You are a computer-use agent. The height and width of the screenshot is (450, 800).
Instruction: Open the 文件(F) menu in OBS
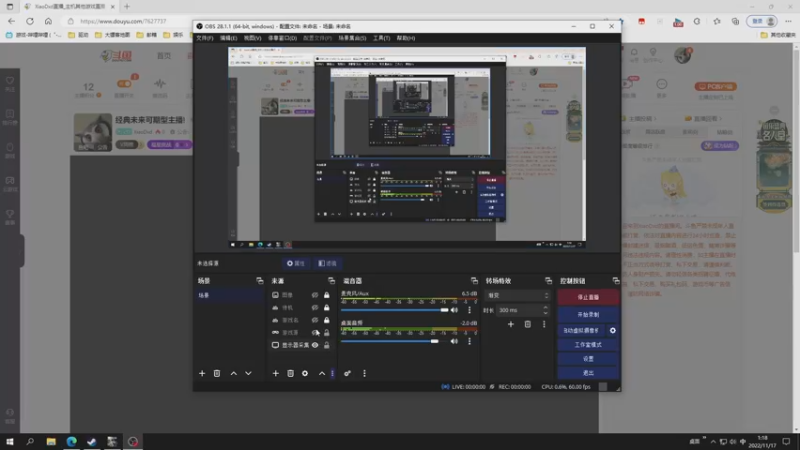[x=205, y=38]
